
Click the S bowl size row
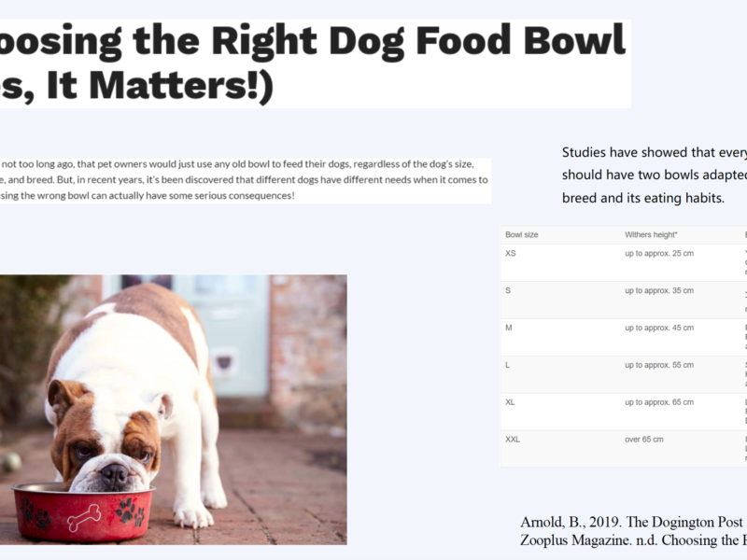[x=624, y=300]
